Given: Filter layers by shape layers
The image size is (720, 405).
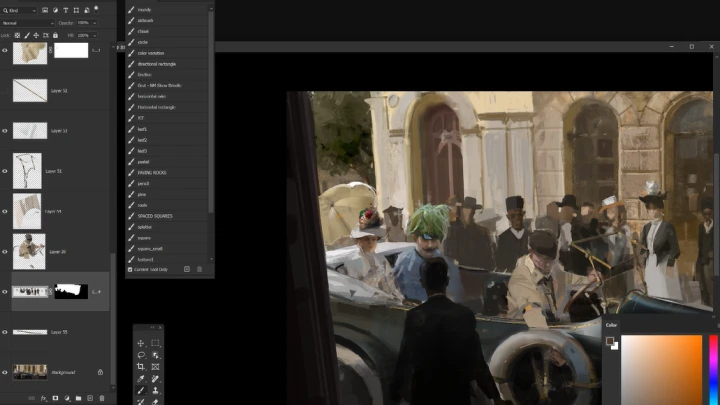Looking at the screenshot, I should coord(76,10).
